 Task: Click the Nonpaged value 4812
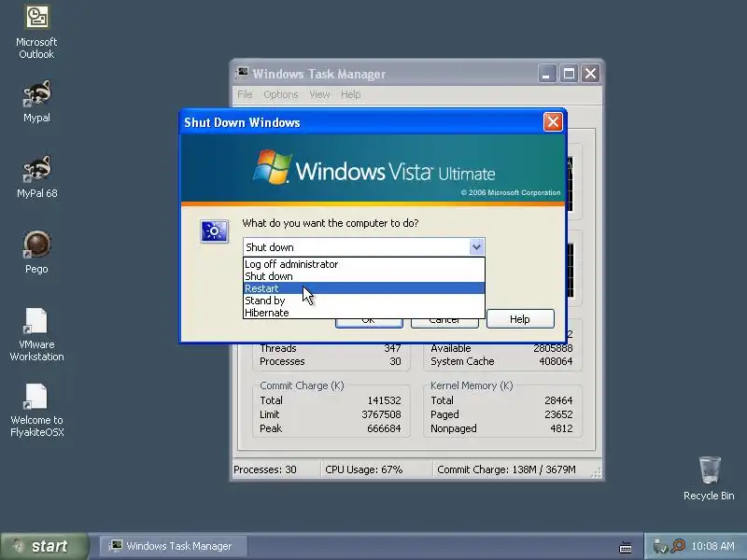[x=561, y=428]
